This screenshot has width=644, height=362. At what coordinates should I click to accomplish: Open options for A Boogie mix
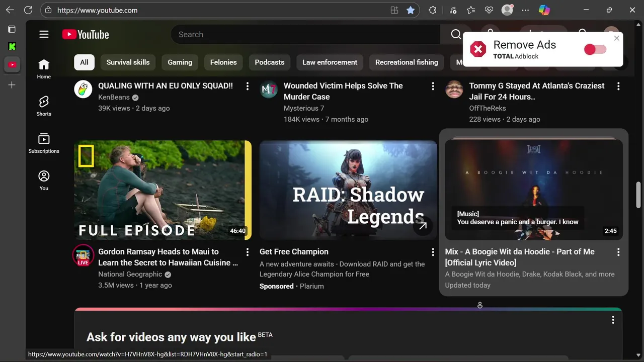[618, 252]
